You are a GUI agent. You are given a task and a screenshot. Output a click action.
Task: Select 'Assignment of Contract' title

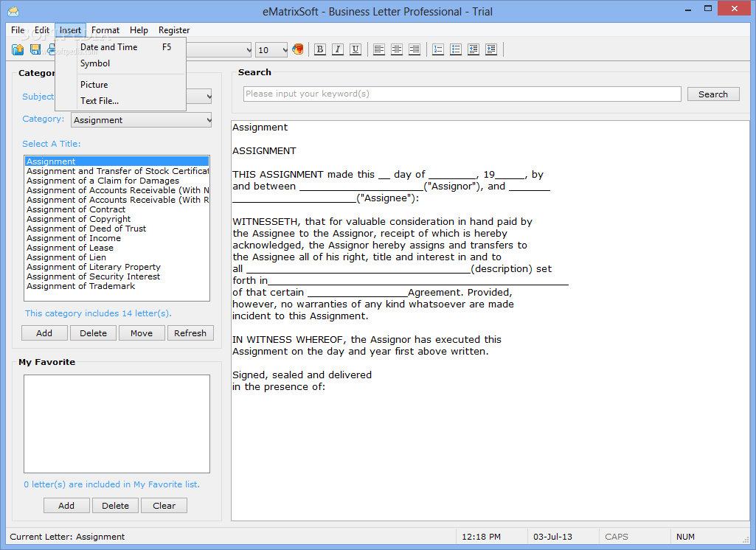tap(117, 209)
